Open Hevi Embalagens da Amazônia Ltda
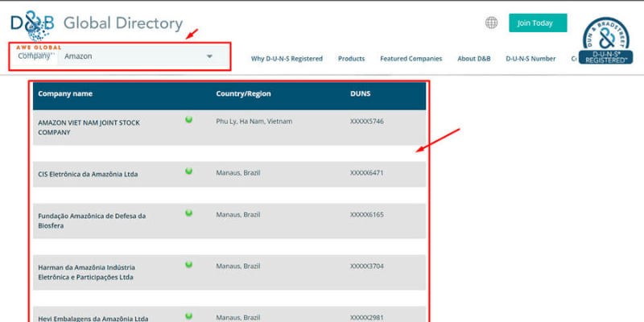This screenshot has width=644, height=322. point(93,318)
